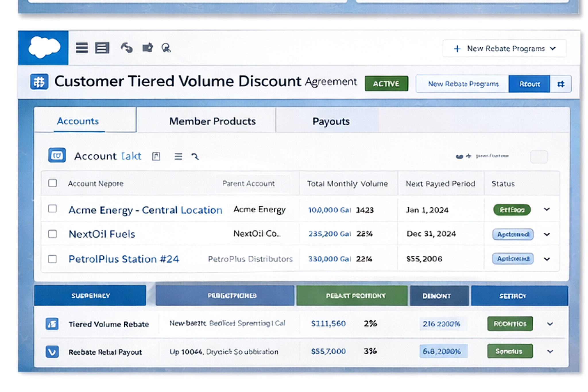The height and width of the screenshot is (392, 588).
Task: Click the Salesforce cloud logo
Action: (44, 47)
